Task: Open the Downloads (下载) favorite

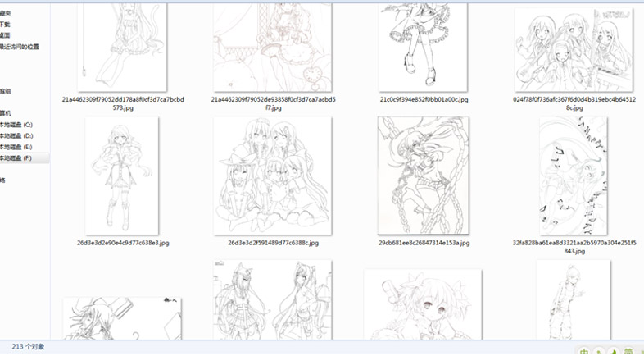Action: click(x=5, y=25)
